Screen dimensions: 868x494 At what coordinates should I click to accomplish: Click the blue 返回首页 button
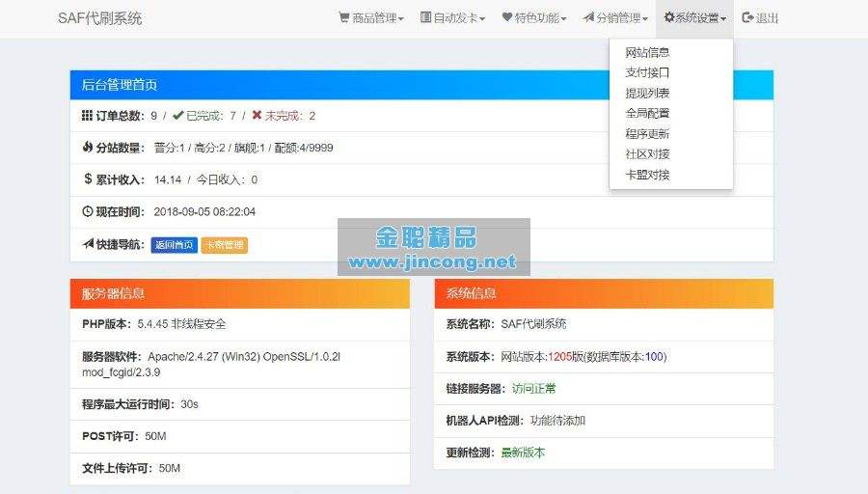[x=175, y=245]
